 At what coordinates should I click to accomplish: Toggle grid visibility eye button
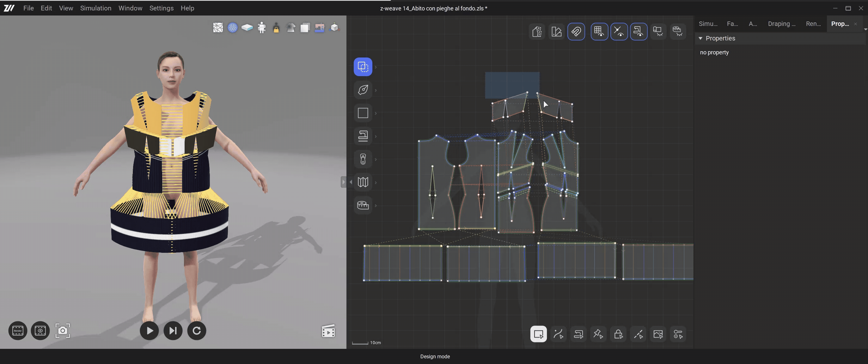tap(599, 32)
